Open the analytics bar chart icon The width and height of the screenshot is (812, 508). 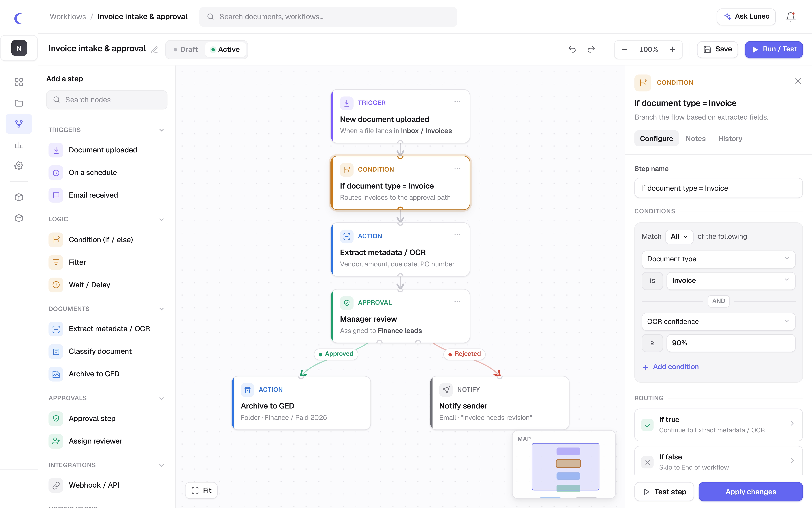(19, 145)
